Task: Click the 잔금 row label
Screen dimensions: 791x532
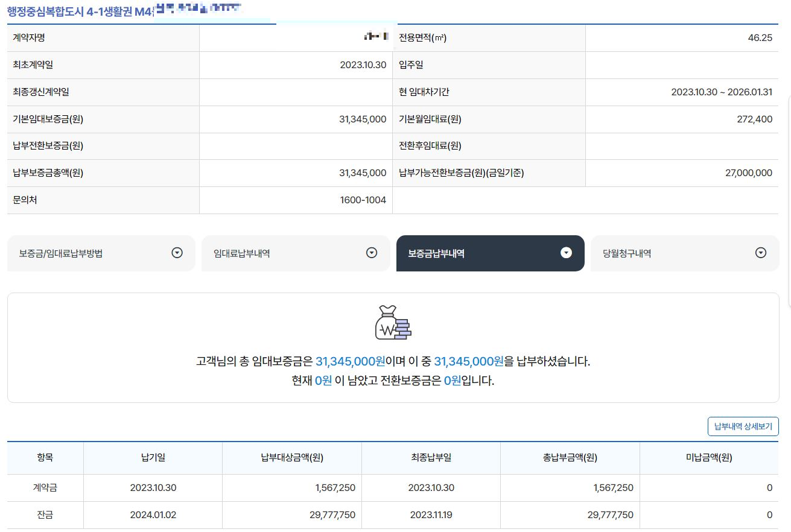Action: (x=45, y=515)
